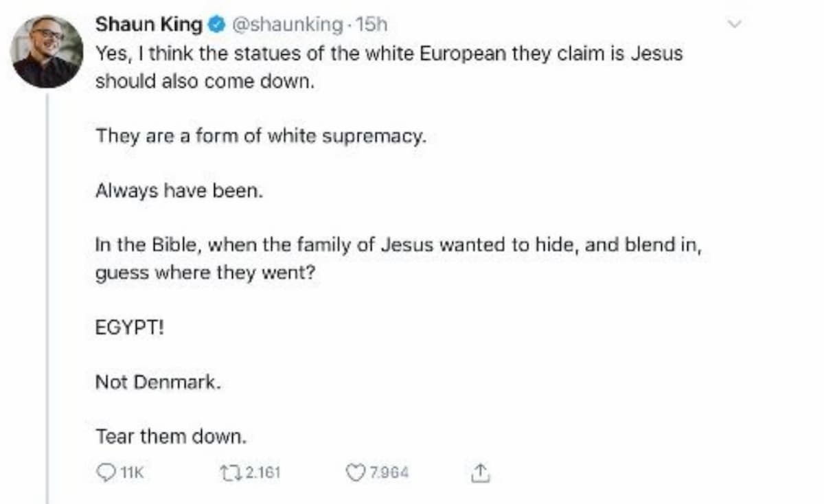Screen dimensions: 824x504
Task: Click the reply speech bubble icon
Action: click(106, 472)
